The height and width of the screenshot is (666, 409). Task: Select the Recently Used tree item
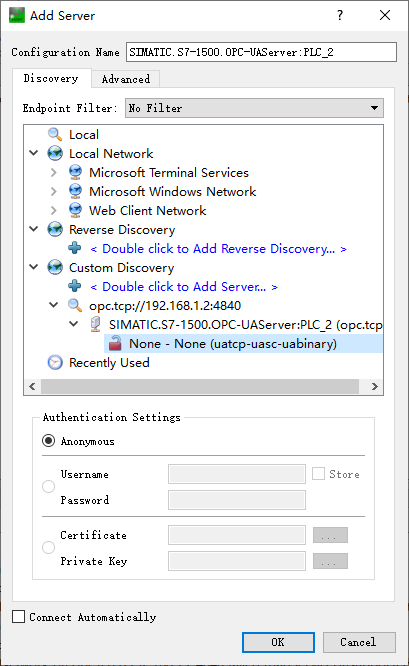point(109,363)
